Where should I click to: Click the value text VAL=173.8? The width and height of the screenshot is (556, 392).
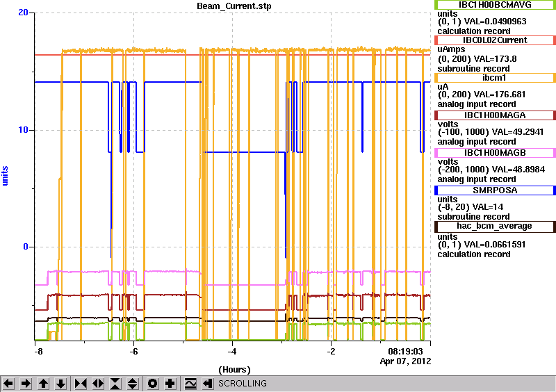493,59
